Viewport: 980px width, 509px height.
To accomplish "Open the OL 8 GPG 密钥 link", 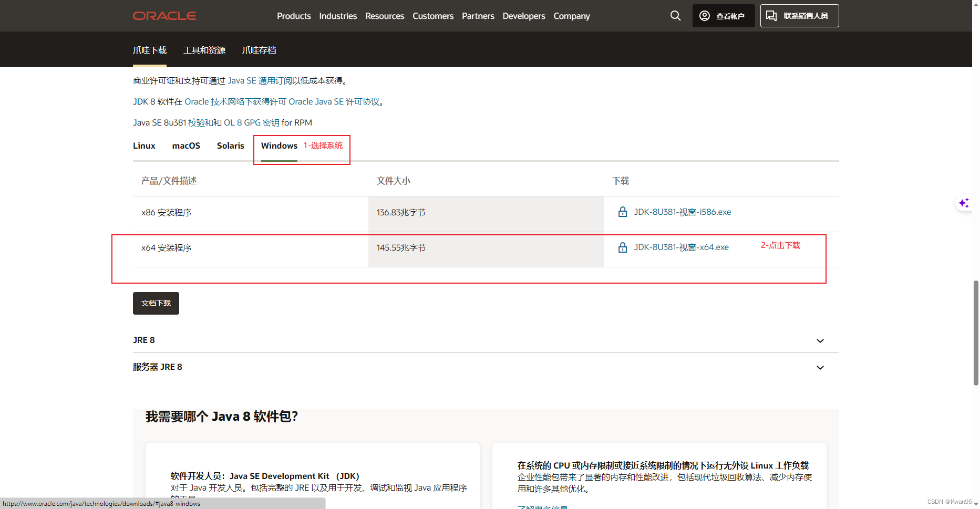I will pyautogui.click(x=252, y=122).
